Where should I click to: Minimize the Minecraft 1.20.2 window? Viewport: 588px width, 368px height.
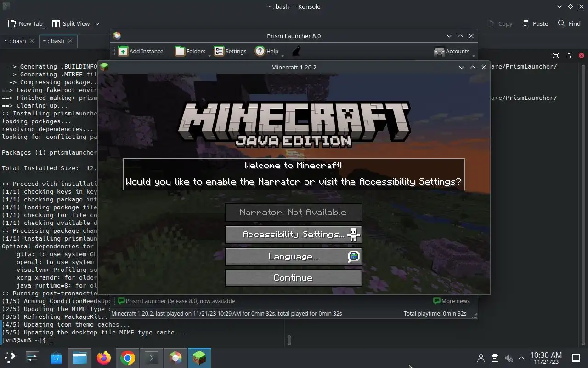pyautogui.click(x=462, y=67)
